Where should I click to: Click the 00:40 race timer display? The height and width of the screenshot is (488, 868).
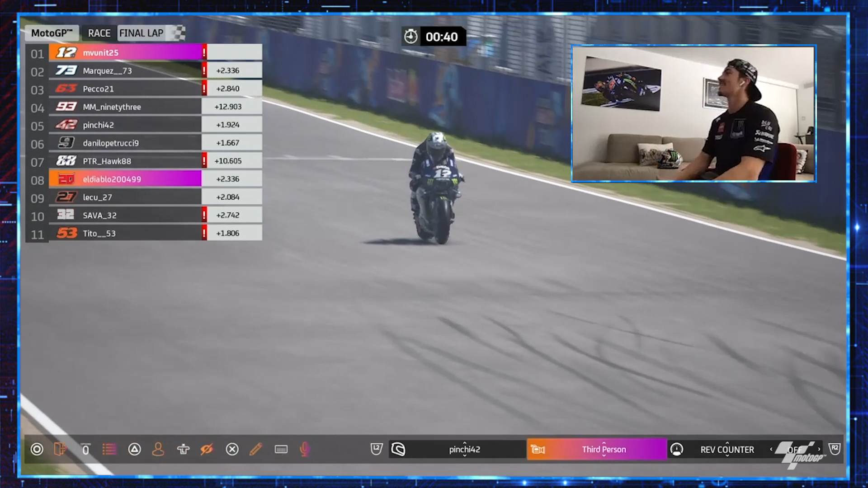(x=441, y=37)
